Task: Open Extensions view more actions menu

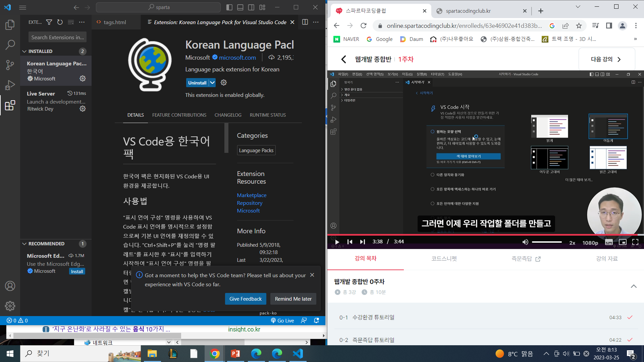Action: click(82, 22)
